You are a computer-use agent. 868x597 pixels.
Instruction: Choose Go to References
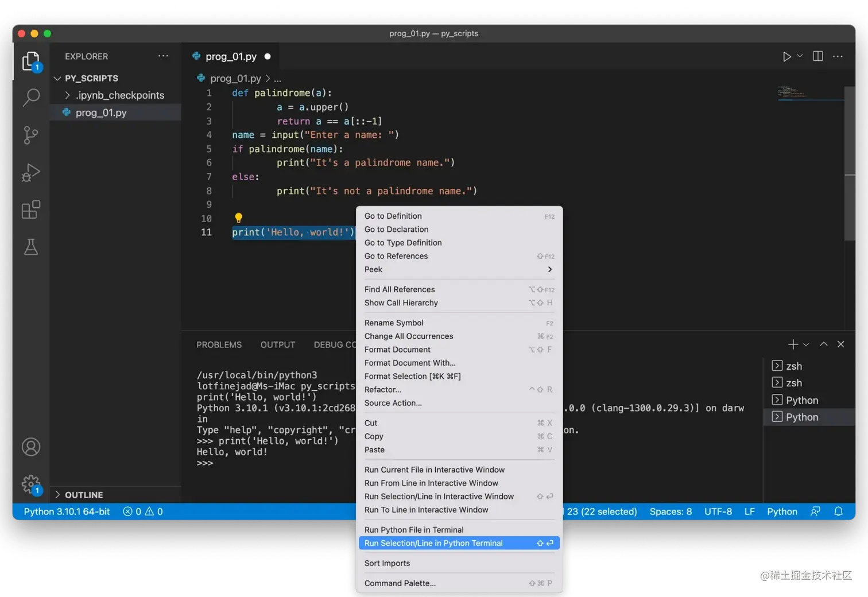pos(459,256)
